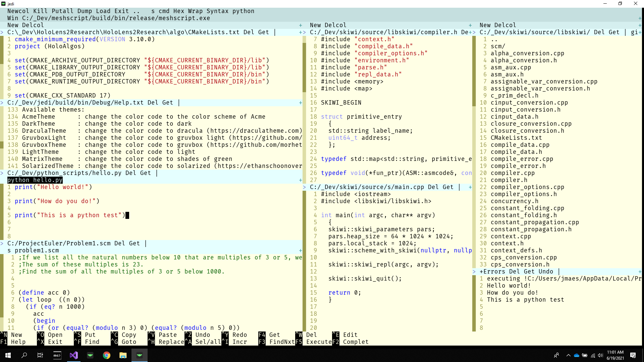Toggle Wrap in top command bar
Image resolution: width=644 pixels, height=362 pixels.
(x=195, y=11)
